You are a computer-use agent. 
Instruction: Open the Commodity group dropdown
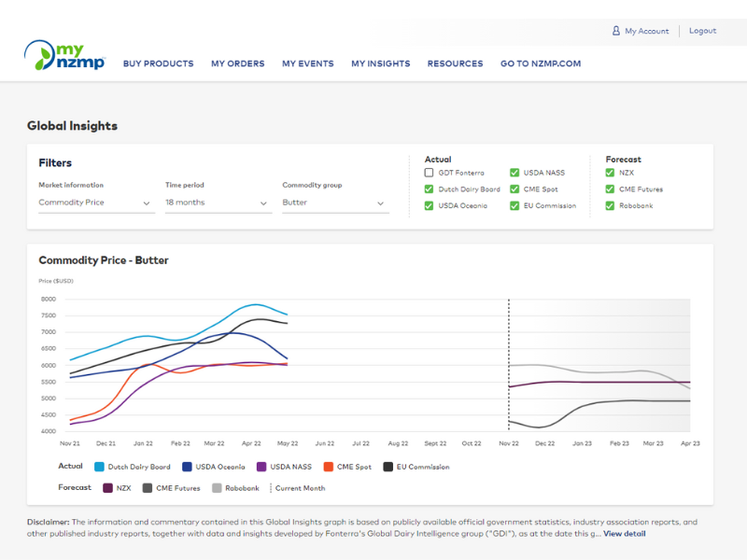click(x=336, y=203)
